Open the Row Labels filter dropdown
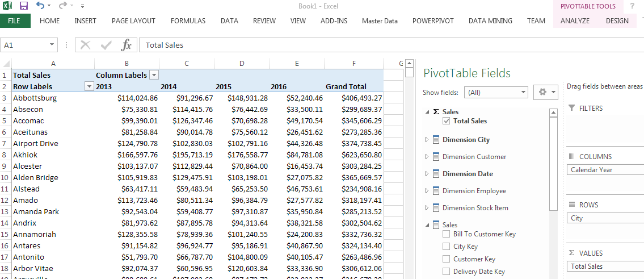 pyautogui.click(x=89, y=86)
